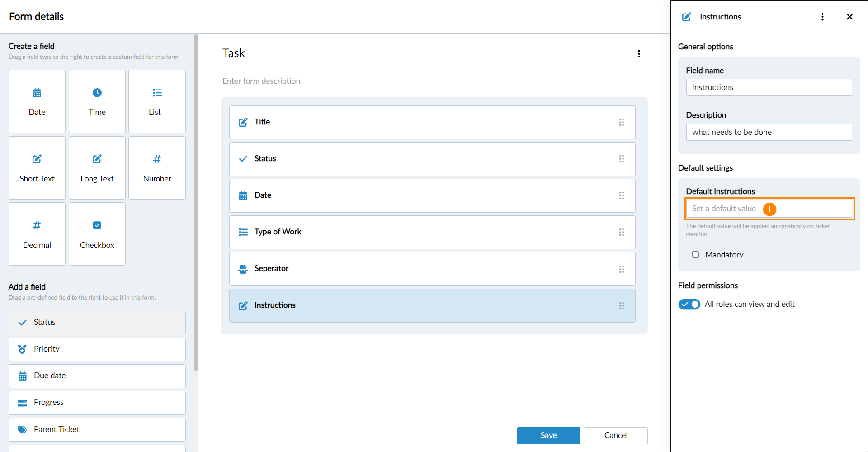This screenshot has width=868, height=452.
Task: Click the Type of Work list icon
Action: tap(243, 232)
